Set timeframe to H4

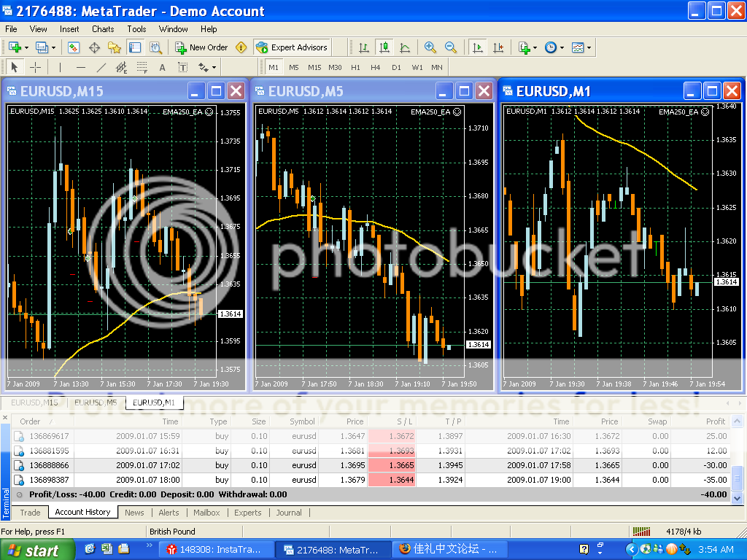coord(375,67)
